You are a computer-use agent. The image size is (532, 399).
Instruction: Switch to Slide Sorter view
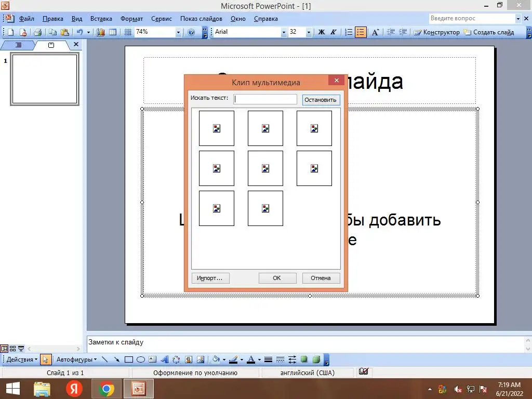point(12,349)
